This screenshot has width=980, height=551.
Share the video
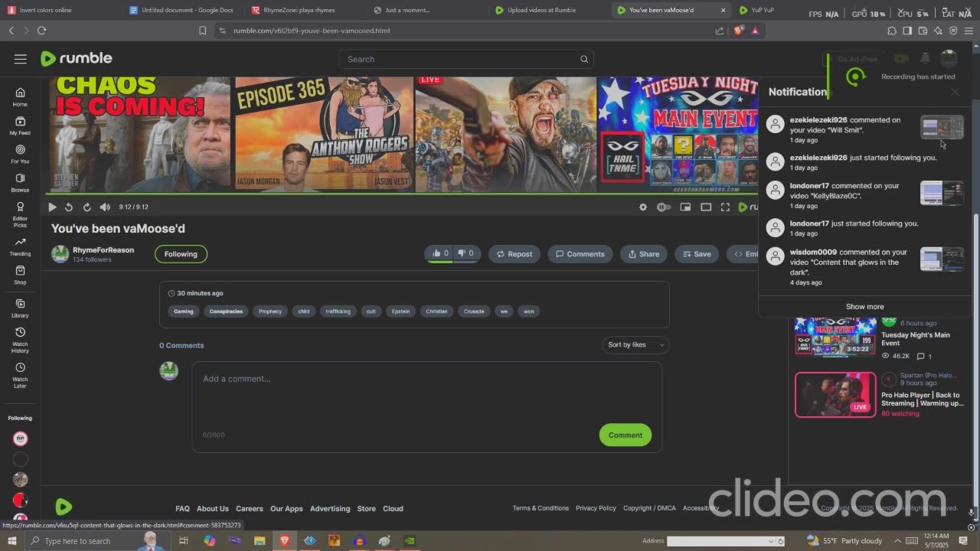644,254
